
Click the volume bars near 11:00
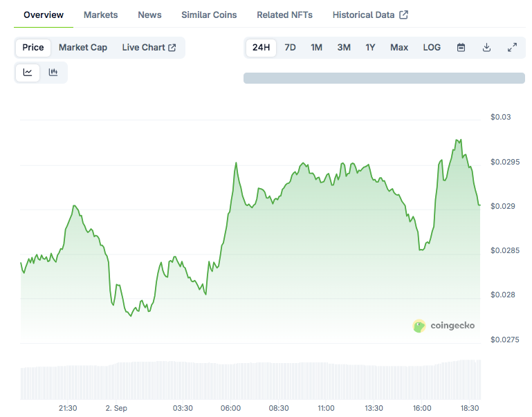tap(326, 381)
